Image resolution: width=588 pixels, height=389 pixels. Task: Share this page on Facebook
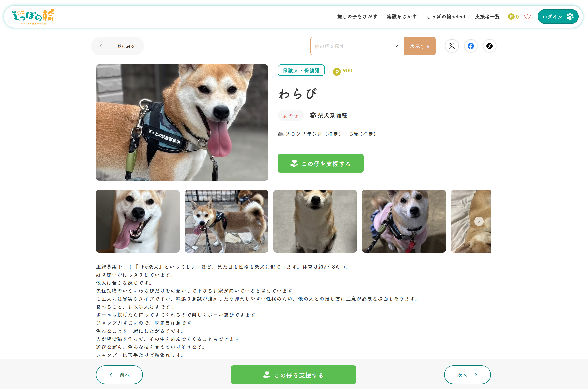[471, 46]
